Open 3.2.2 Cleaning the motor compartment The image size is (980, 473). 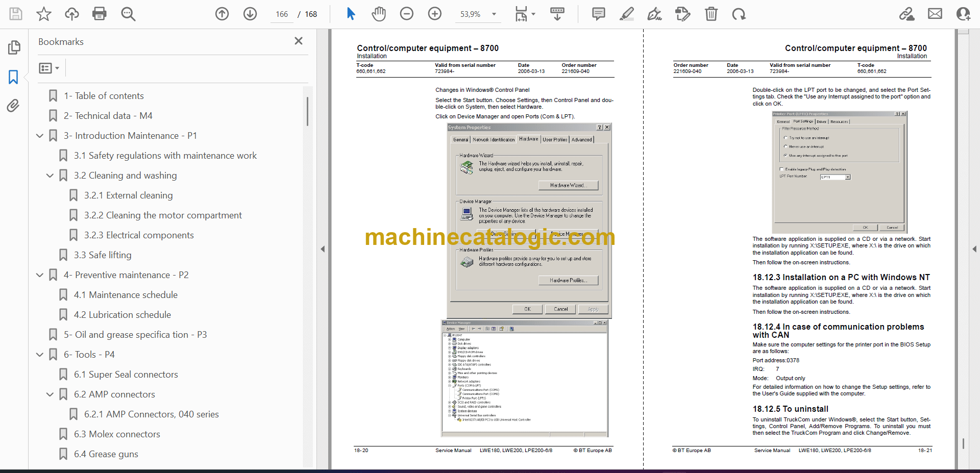pyautogui.click(x=163, y=215)
